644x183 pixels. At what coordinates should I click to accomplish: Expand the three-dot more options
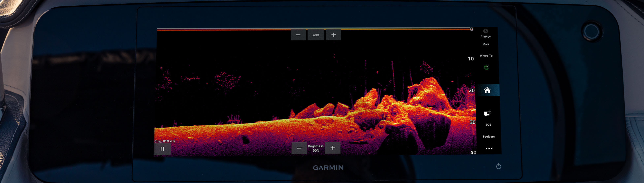point(489,149)
